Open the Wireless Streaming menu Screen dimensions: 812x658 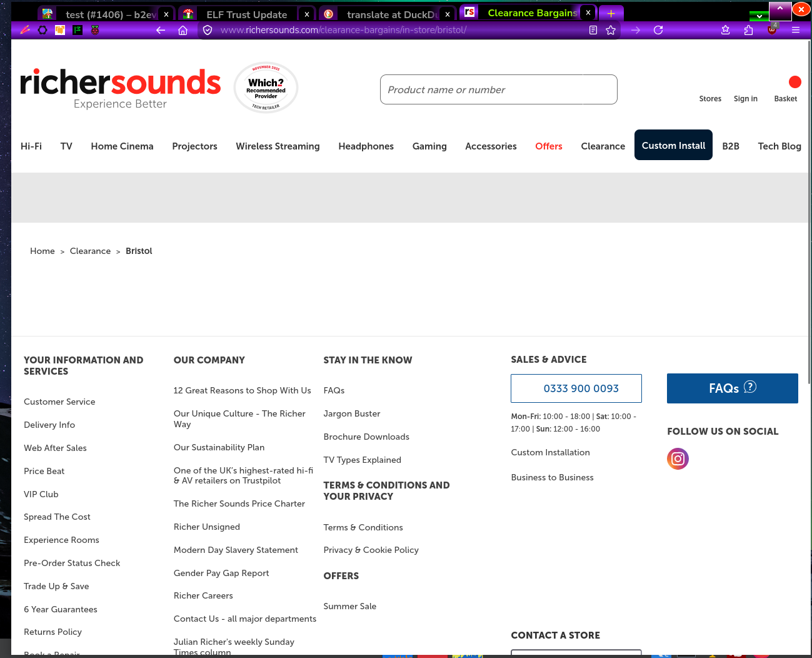tap(278, 146)
